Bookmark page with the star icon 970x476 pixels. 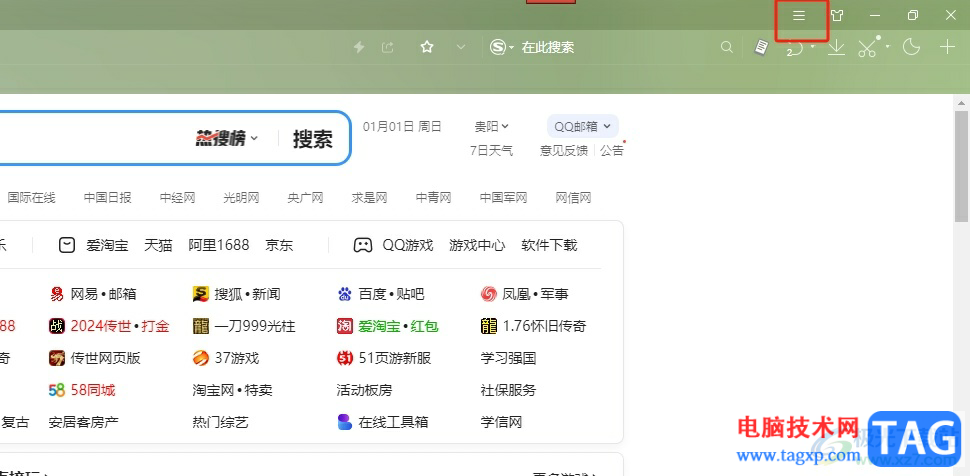click(427, 47)
